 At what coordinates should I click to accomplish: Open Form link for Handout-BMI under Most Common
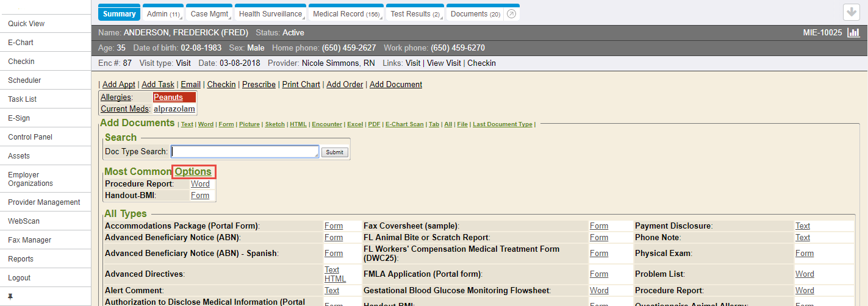[x=200, y=196]
